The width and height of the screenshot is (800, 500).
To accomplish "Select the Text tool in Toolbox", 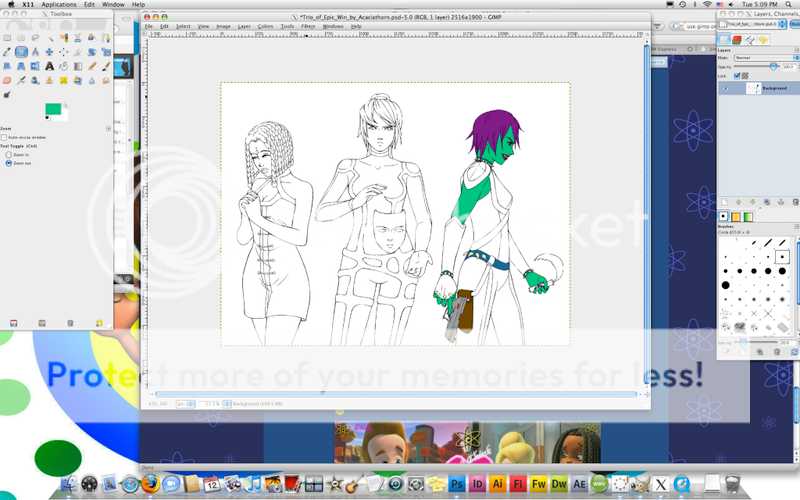I will tap(49, 65).
